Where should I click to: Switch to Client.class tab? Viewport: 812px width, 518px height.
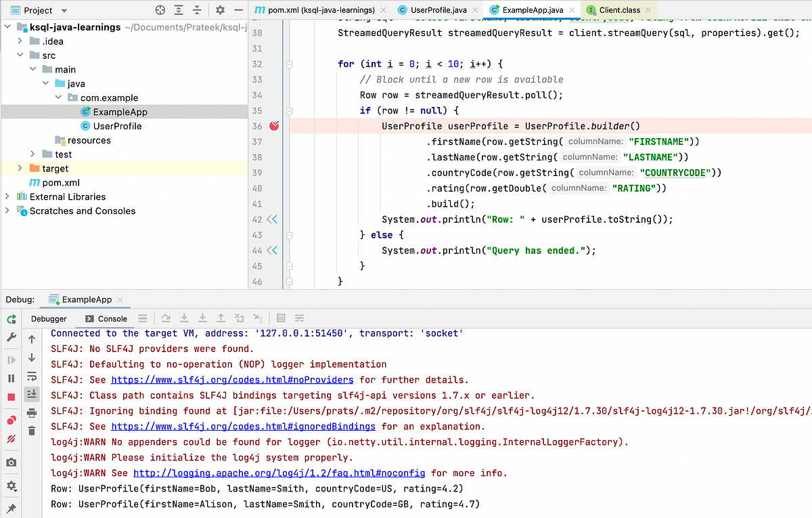[619, 10]
